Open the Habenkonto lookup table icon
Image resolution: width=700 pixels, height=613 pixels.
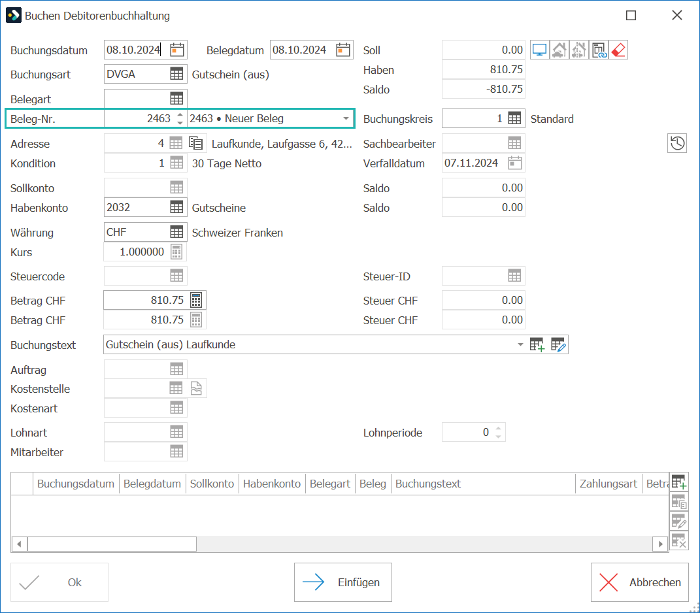[x=176, y=208]
